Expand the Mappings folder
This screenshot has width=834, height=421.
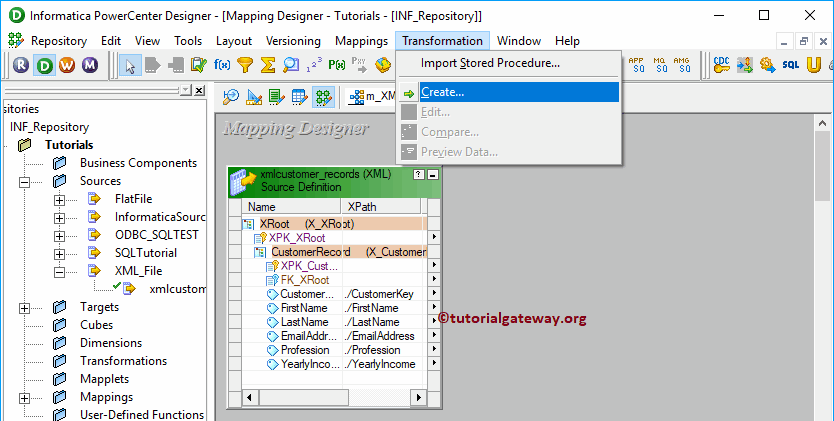[x=24, y=398]
